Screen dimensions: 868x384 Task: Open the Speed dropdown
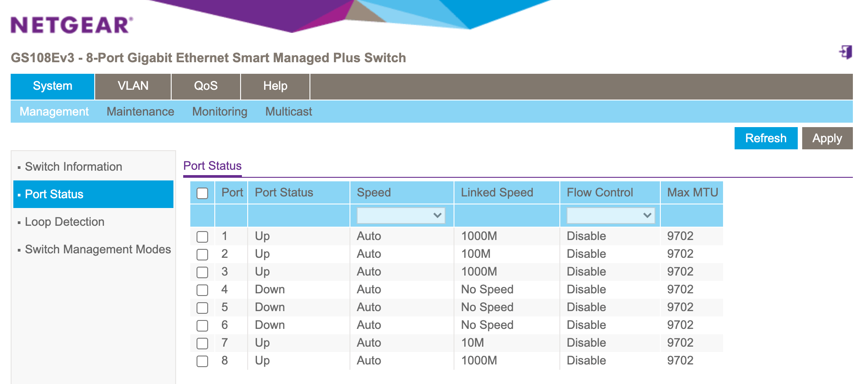(400, 216)
